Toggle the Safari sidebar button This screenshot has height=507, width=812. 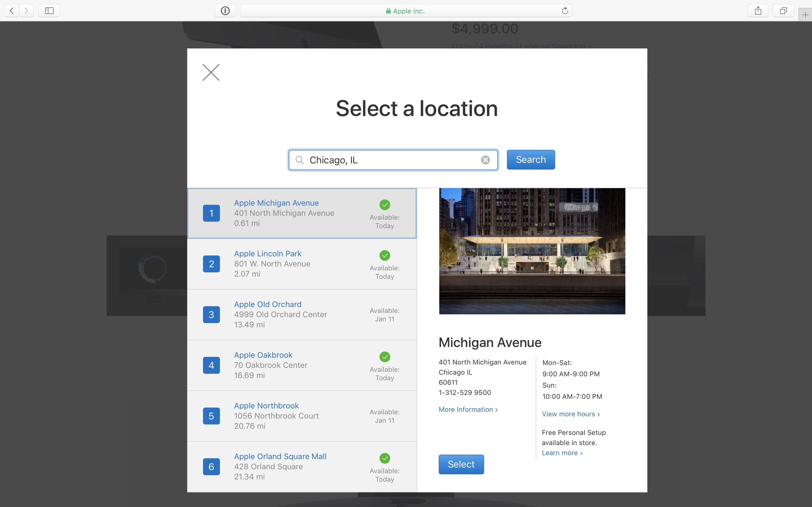coord(49,11)
